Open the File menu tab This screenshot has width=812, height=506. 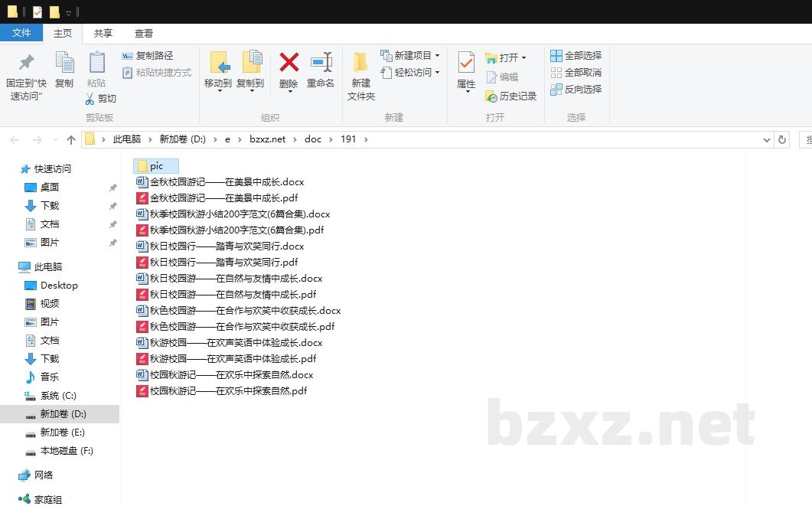point(21,33)
